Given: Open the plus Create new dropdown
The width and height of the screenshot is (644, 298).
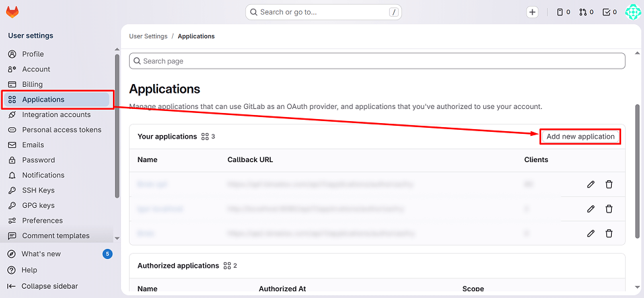Looking at the screenshot, I should click(x=532, y=12).
